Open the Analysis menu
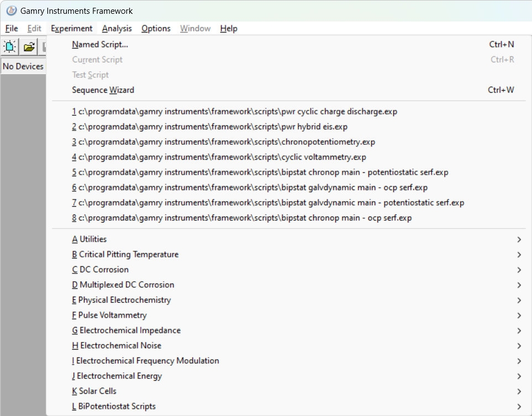Viewport: 532px width, 416px height. click(117, 29)
